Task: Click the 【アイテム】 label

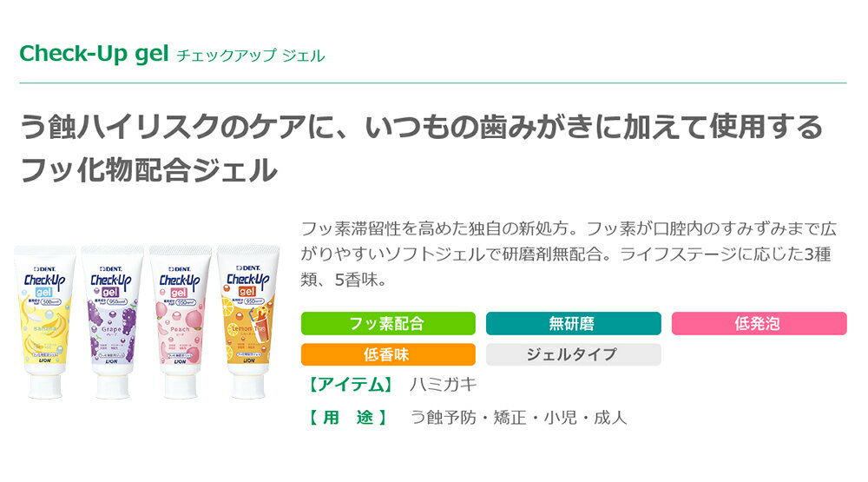Action: tap(350, 385)
